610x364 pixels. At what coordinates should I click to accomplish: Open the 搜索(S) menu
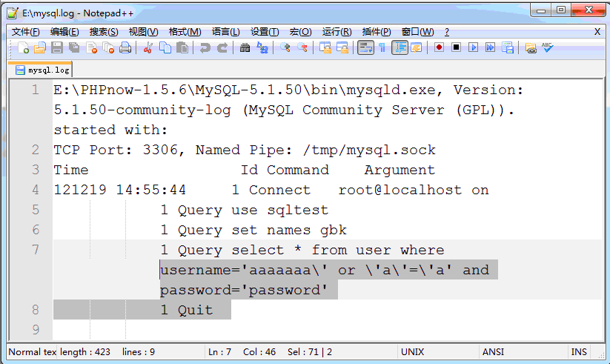coord(104,32)
